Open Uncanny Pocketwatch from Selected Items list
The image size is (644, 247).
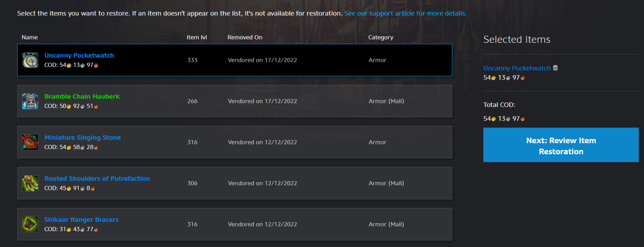[x=517, y=68]
